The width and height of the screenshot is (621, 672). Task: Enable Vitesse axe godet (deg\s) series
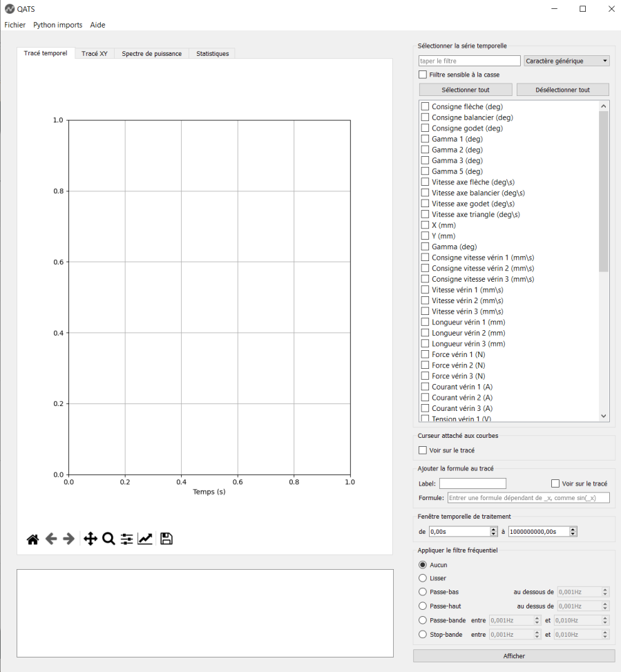point(425,203)
